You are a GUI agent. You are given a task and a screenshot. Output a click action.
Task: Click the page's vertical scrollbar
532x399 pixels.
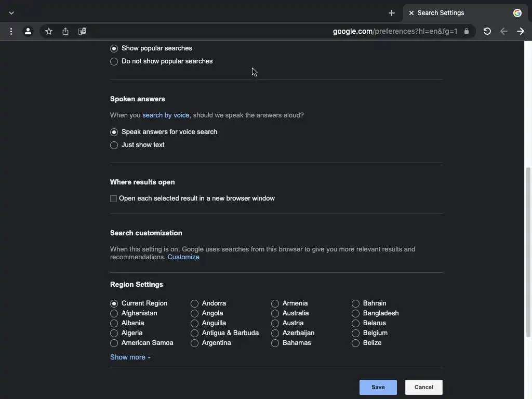tap(528, 249)
